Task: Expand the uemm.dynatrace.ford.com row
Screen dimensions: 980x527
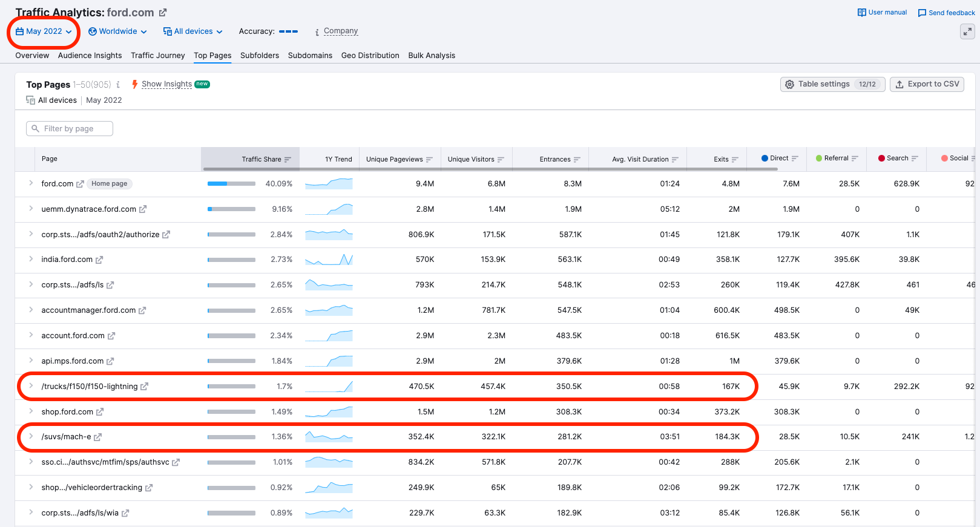Action: 31,208
